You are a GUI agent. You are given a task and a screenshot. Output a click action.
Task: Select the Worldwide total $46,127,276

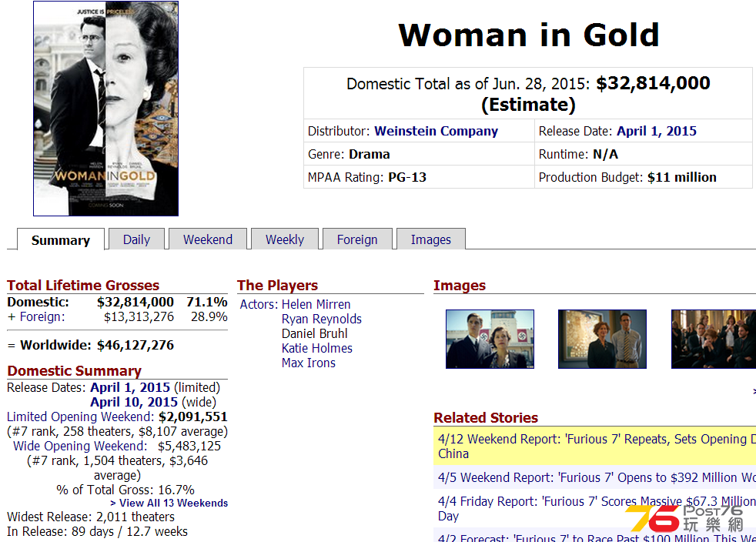pos(135,345)
